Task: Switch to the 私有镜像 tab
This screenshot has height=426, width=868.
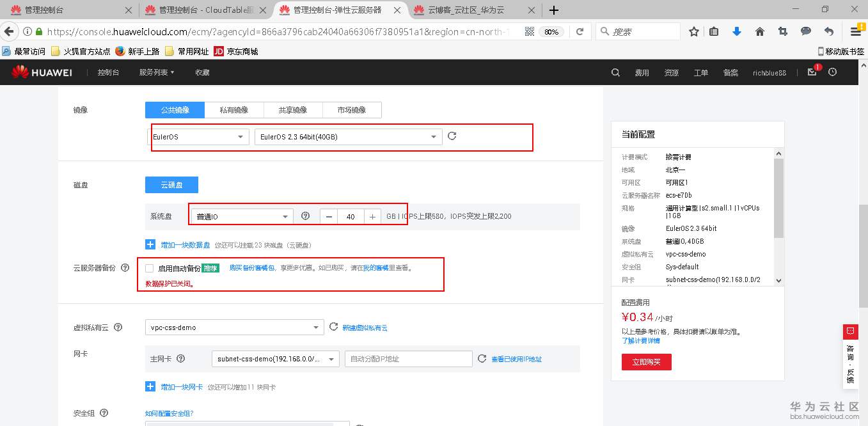Action: point(233,109)
